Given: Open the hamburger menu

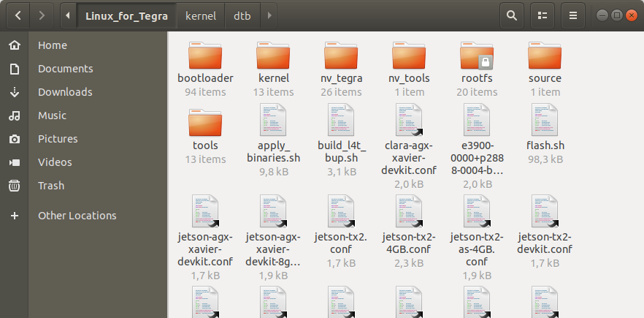Looking at the screenshot, I should pos(573,15).
